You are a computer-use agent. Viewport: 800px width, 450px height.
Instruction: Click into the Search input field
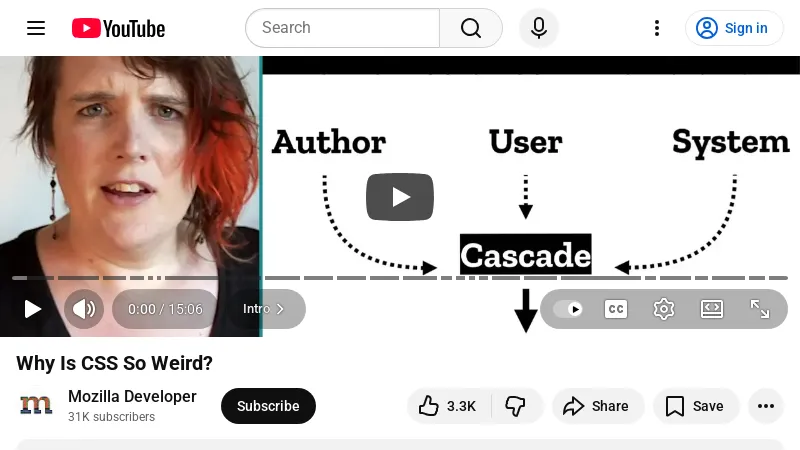[x=342, y=28]
